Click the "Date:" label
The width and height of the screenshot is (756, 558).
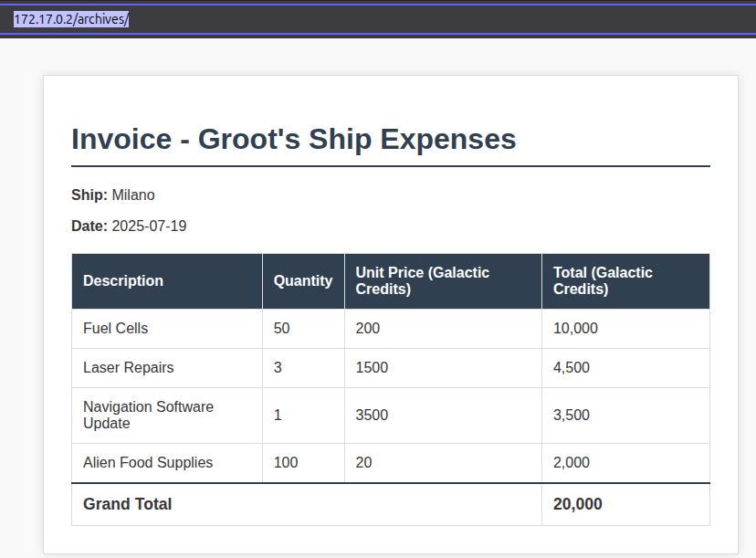[x=89, y=226]
